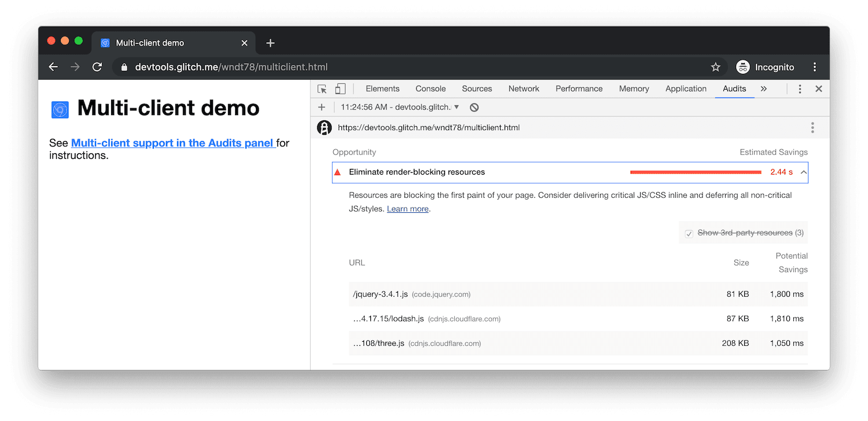This screenshot has height=421, width=868.
Task: Open the Network panel
Action: point(523,88)
